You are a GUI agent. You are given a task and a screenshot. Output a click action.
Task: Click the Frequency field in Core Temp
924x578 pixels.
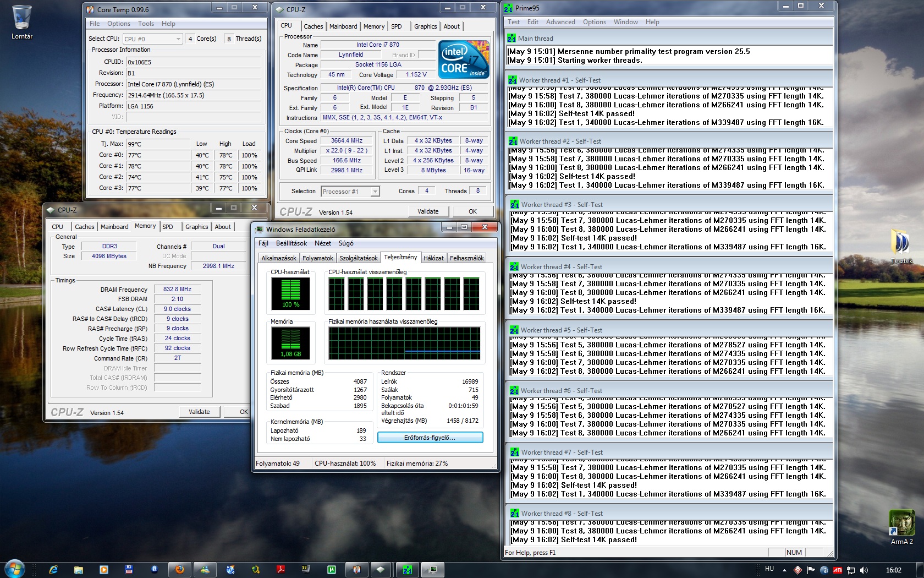[x=193, y=95]
